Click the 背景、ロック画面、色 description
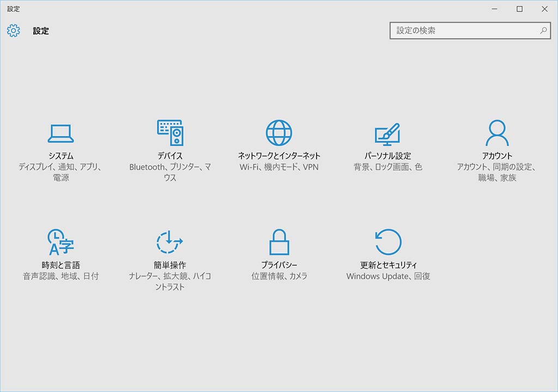The height and width of the screenshot is (392, 558). point(388,167)
